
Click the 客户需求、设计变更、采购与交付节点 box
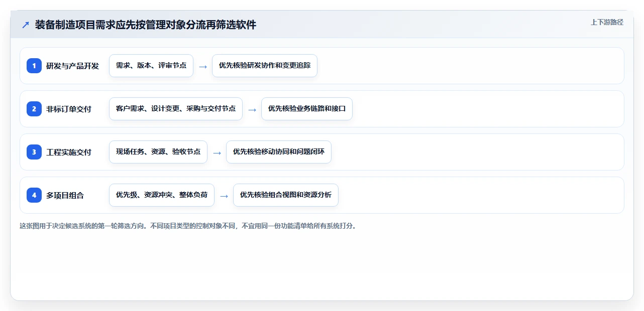pyautogui.click(x=176, y=109)
